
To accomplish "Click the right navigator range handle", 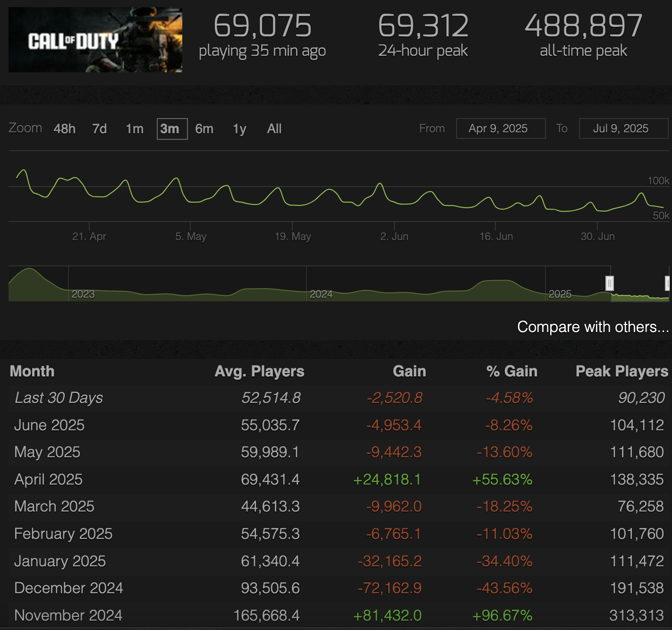I will (x=667, y=283).
